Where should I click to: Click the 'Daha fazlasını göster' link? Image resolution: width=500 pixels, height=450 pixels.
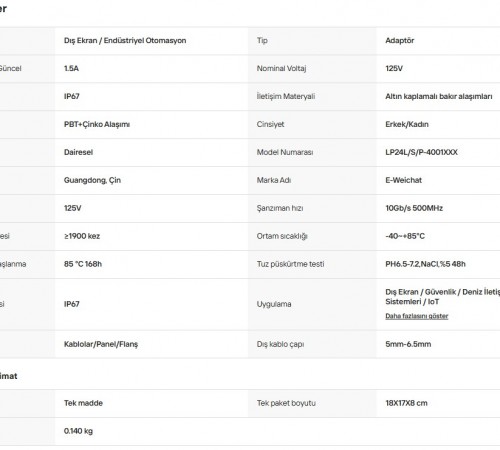(417, 316)
